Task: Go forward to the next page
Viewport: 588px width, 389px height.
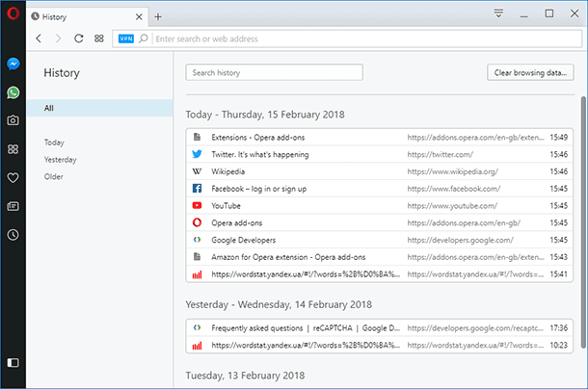Action: coord(58,39)
